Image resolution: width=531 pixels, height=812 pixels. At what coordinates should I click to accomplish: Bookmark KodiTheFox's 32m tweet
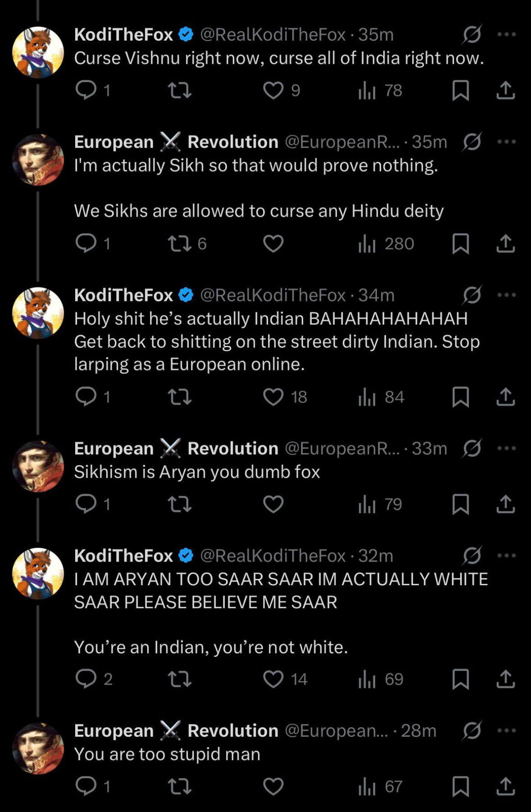460,679
